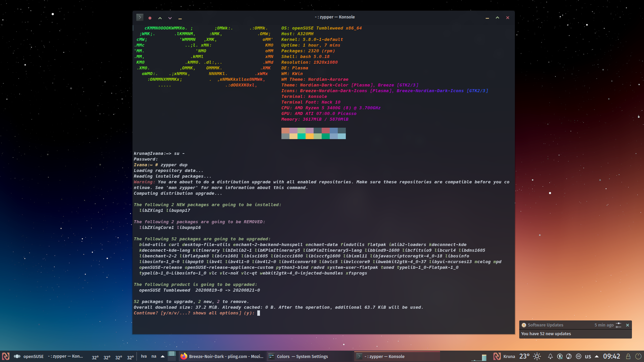Open the 23° weather widget
This screenshot has height=362, width=644.
(524, 356)
